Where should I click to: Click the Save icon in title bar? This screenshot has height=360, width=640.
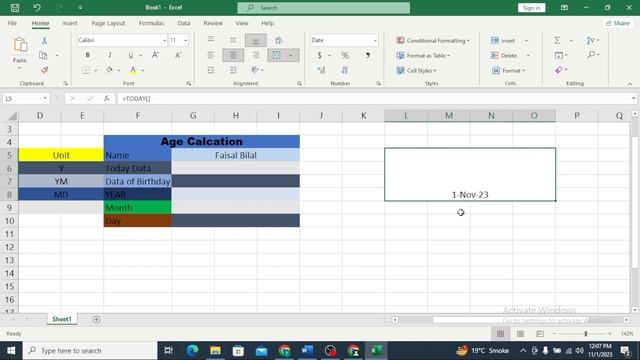tap(15, 7)
